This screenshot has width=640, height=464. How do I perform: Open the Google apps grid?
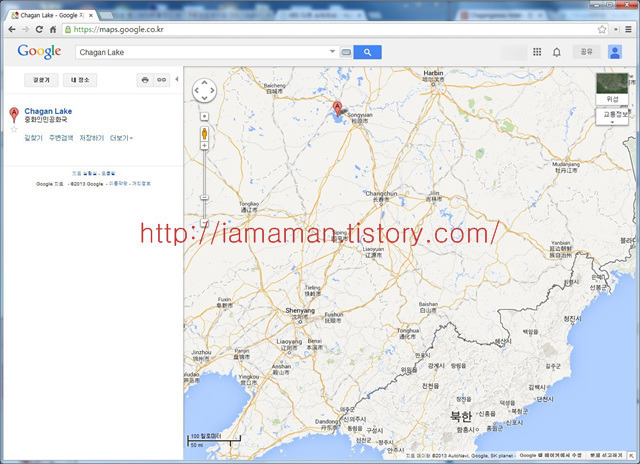point(537,52)
